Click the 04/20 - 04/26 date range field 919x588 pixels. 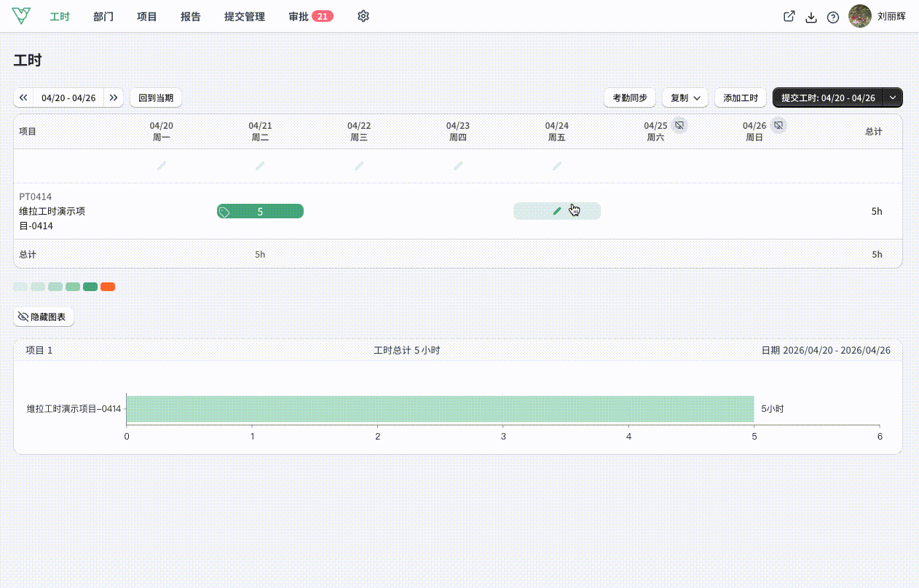[x=68, y=98]
